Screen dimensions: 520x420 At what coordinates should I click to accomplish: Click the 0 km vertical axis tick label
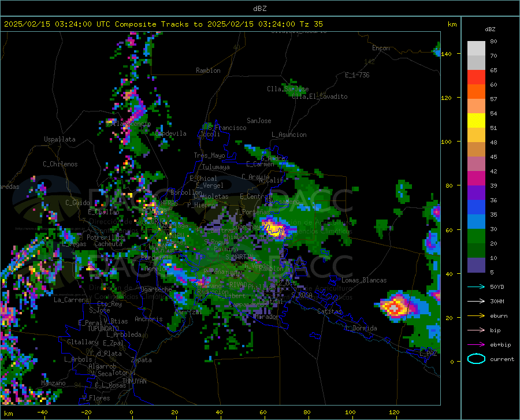[x=452, y=362]
